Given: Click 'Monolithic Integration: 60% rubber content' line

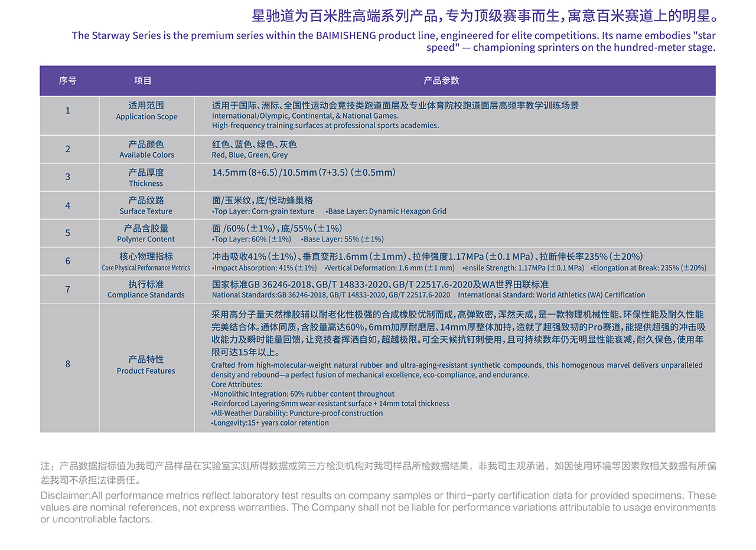Looking at the screenshot, I should coord(303,394).
